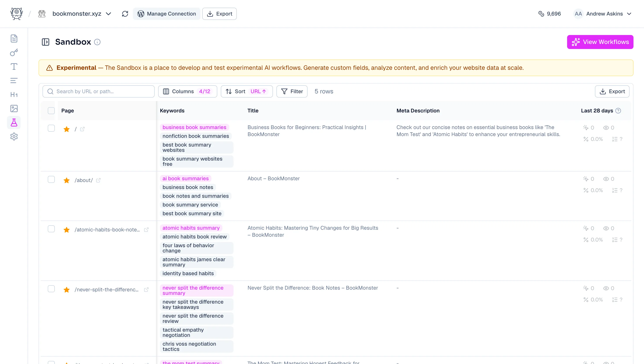
Task: Click the 'chris voss negotiation tactics' keyword
Action: click(196, 347)
